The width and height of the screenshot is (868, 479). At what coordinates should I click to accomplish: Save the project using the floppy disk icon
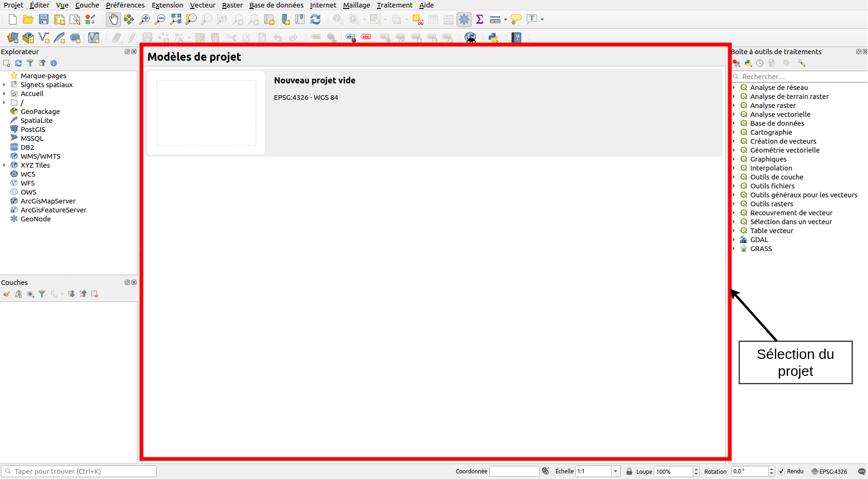click(x=44, y=19)
